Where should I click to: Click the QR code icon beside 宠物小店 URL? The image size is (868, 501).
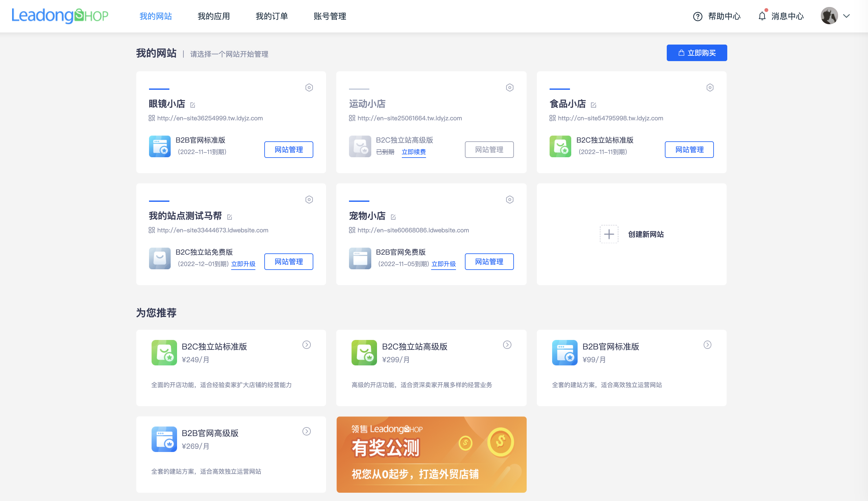tap(352, 230)
